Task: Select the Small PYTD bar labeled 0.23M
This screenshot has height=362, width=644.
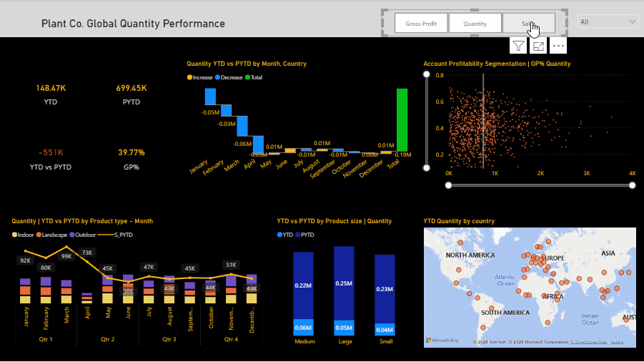Action: (385, 289)
